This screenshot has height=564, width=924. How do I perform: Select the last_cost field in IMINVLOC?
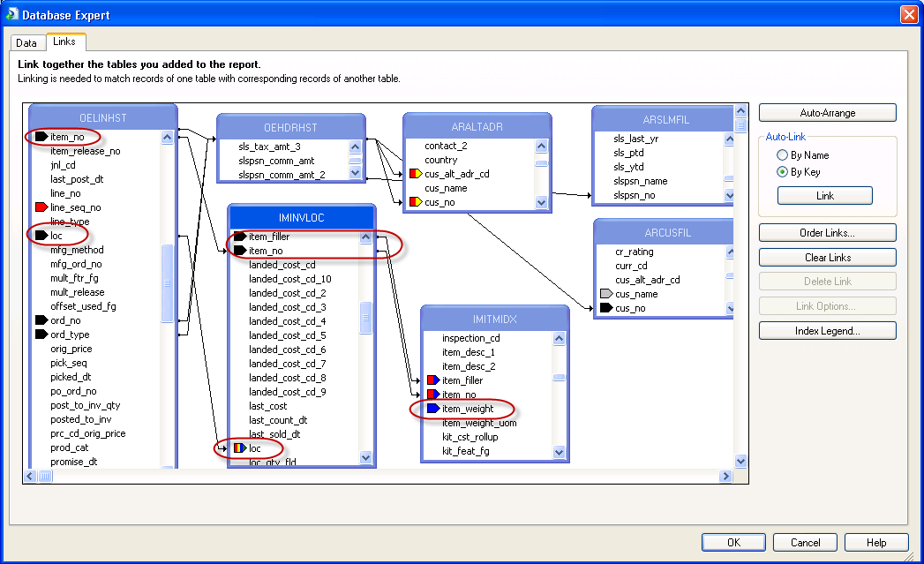267,406
